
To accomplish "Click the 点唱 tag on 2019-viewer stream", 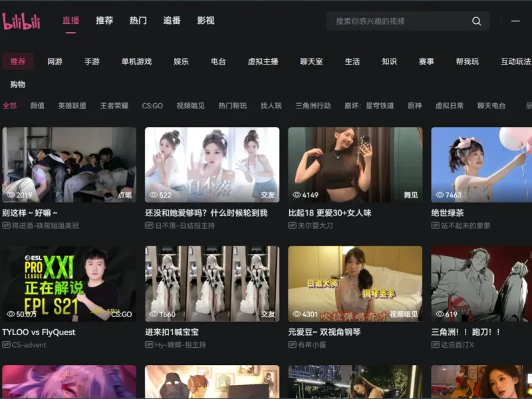I will pyautogui.click(x=124, y=195).
